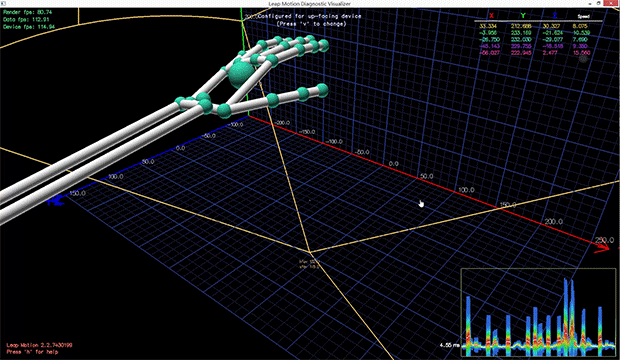
Task: Click the red X column header
Action: [x=491, y=16]
